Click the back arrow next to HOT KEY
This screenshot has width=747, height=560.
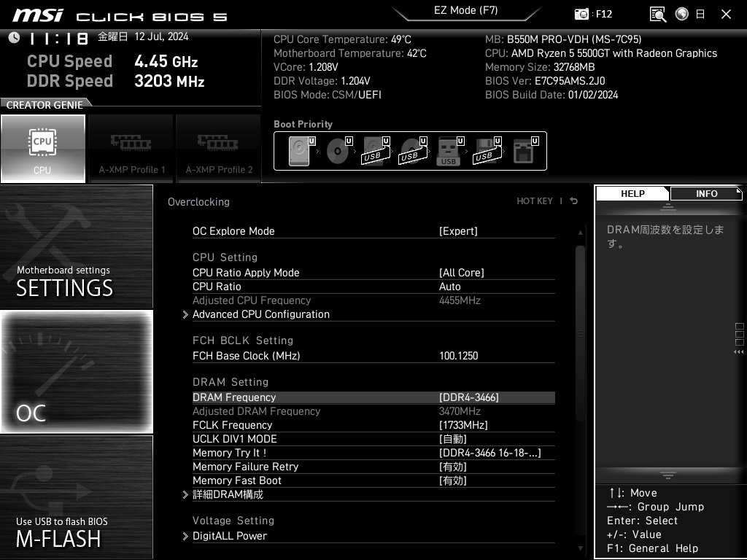click(x=574, y=201)
